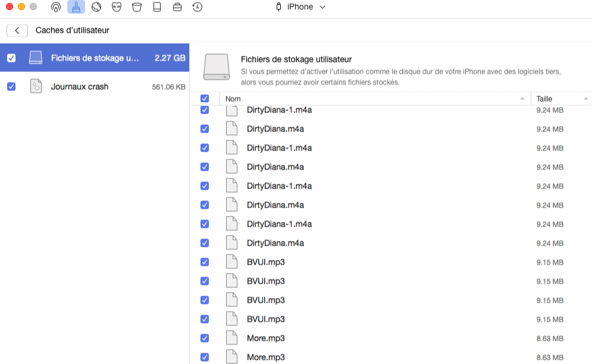Click file icon of topmost BVUI.mp3
This screenshot has width=592, height=364.
click(x=231, y=262)
